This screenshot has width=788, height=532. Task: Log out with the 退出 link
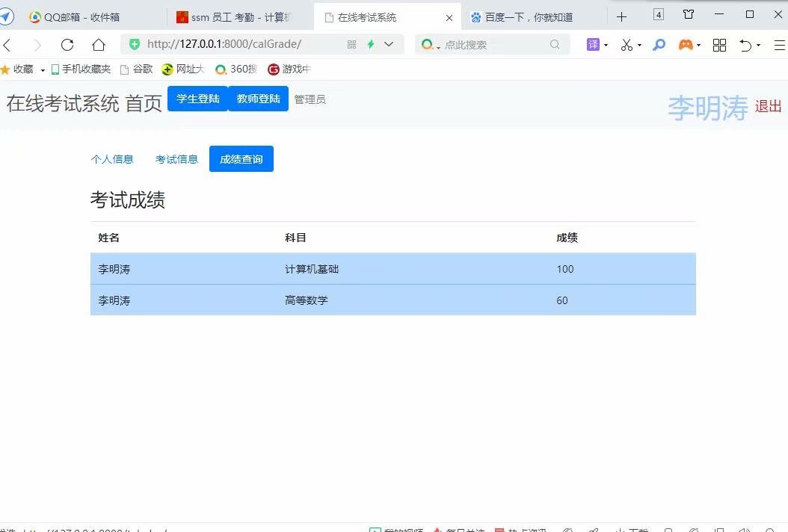(768, 107)
